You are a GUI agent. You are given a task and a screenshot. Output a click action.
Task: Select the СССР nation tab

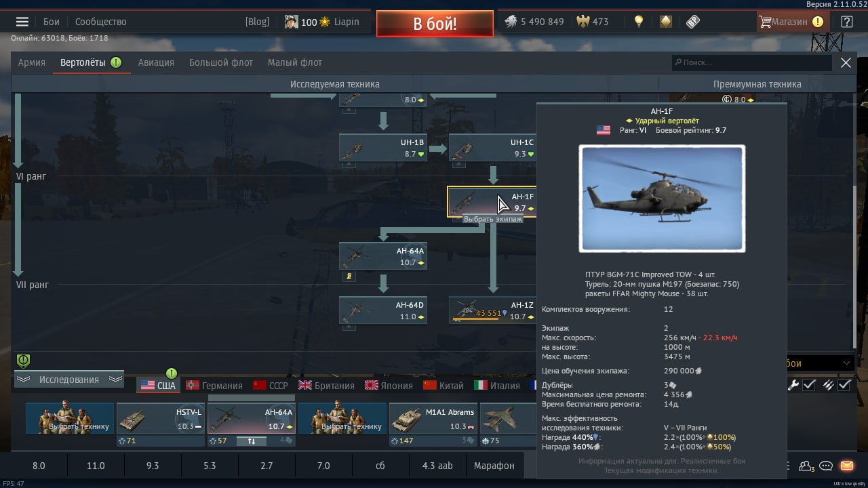click(270, 386)
